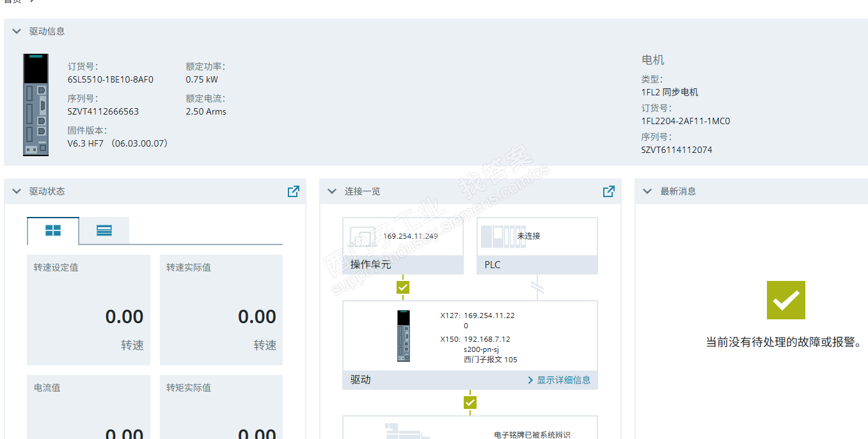Click IP address 169.254.11.249

pyautogui.click(x=410, y=236)
